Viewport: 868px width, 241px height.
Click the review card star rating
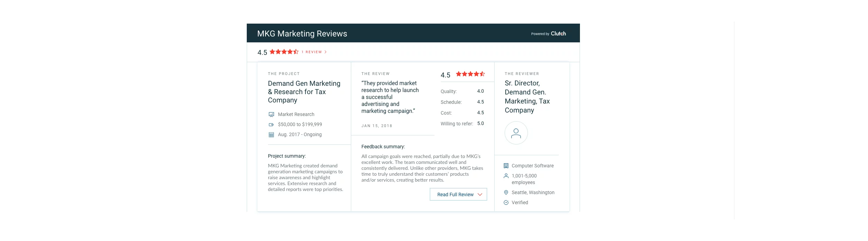470,74
